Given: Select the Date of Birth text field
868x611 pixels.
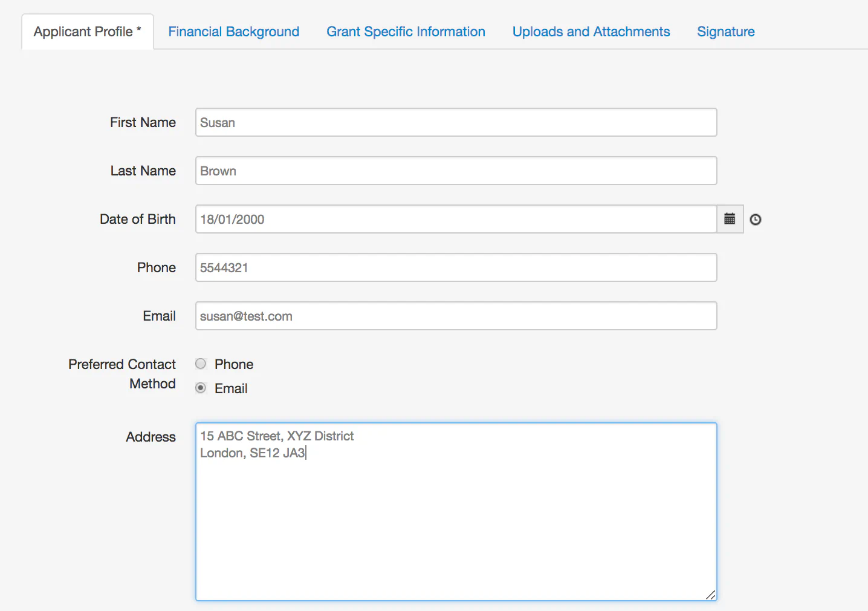Looking at the screenshot, I should click(456, 219).
